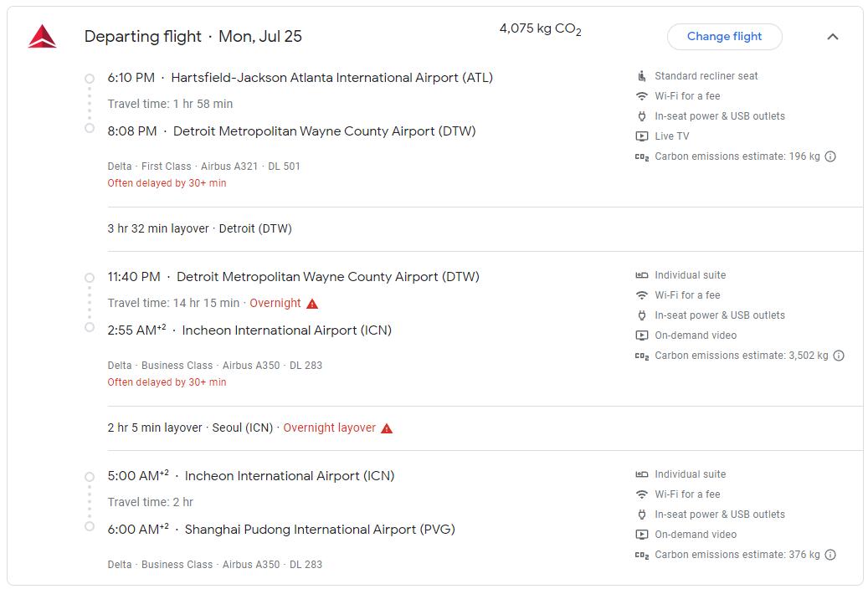Image resolution: width=868 pixels, height=589 pixels.
Task: Click the Delta airline logo
Action: click(x=42, y=37)
